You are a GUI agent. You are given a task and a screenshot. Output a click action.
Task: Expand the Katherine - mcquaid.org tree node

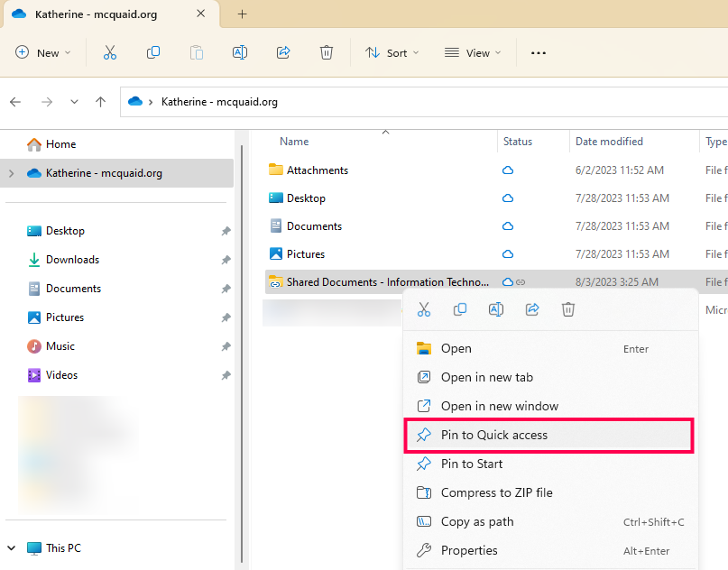pos(12,173)
